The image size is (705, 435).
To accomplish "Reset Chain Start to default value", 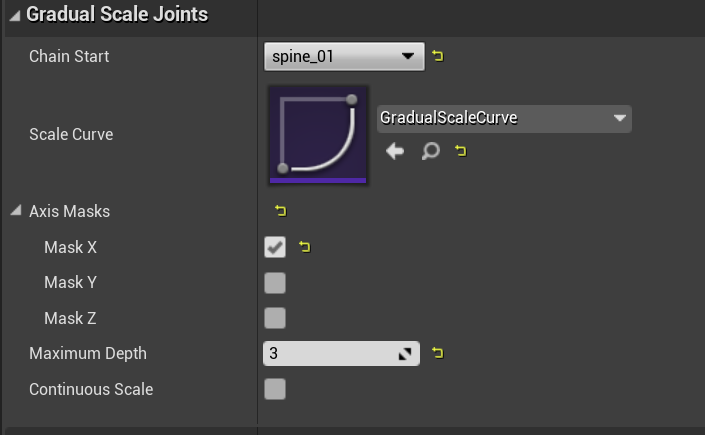I will [437, 56].
